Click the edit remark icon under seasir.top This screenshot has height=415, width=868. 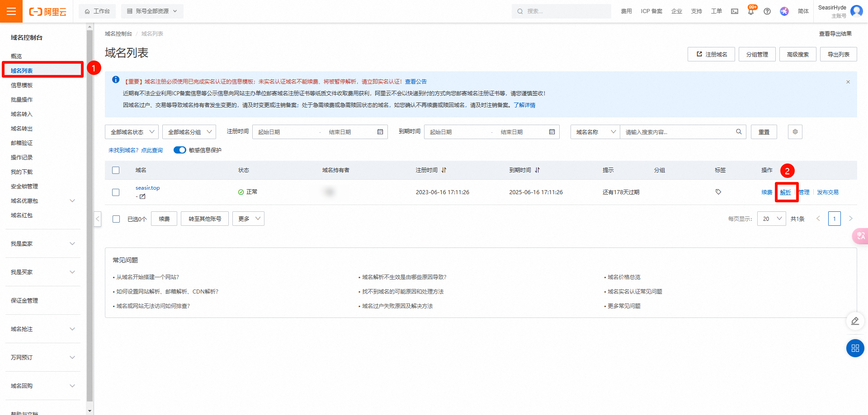[142, 196]
